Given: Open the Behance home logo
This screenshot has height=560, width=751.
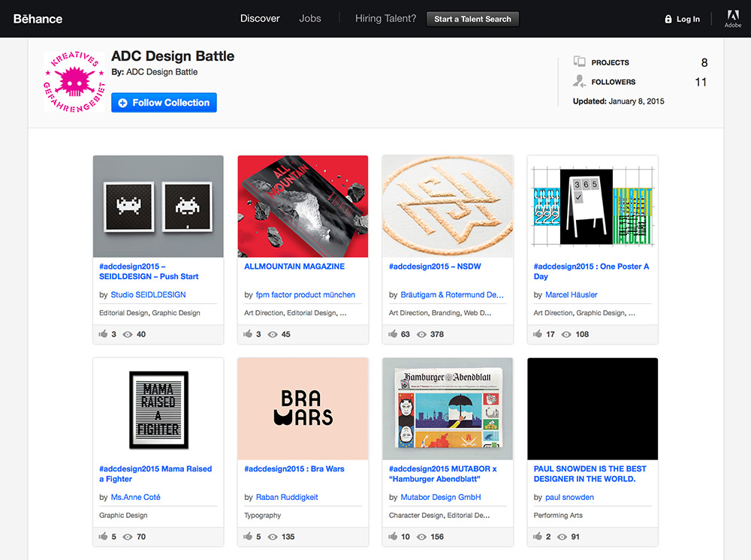Looking at the screenshot, I should coord(38,19).
